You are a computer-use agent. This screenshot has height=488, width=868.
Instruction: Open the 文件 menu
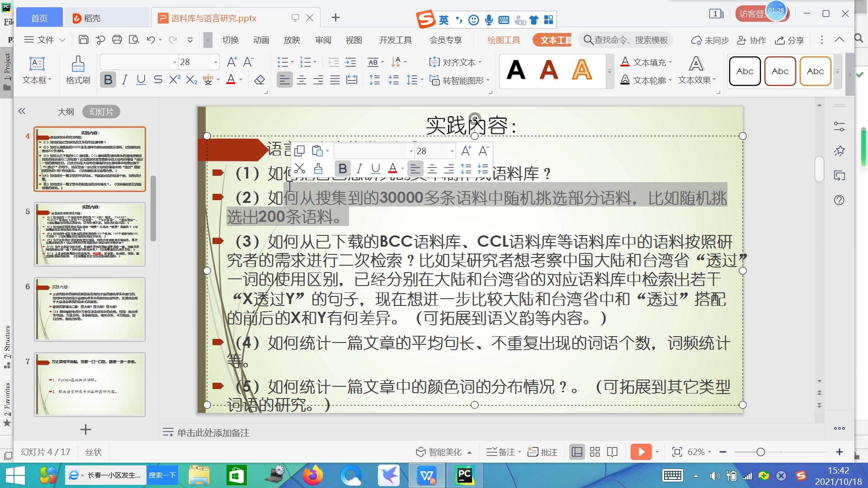tap(45, 40)
